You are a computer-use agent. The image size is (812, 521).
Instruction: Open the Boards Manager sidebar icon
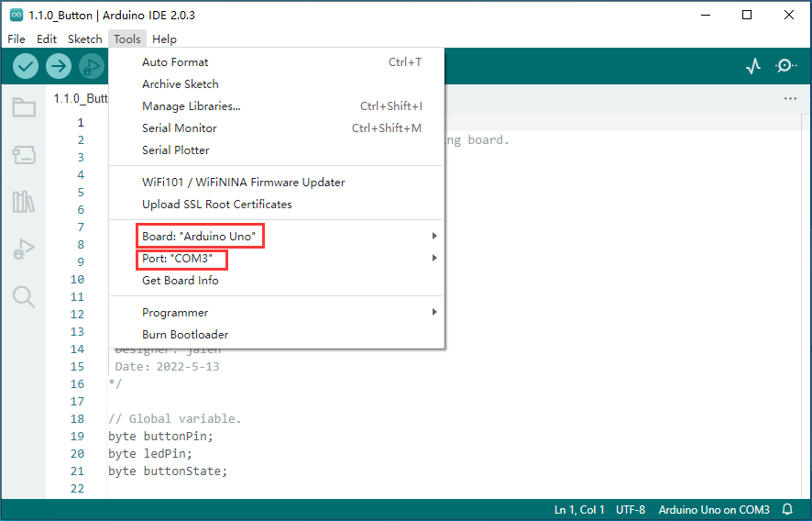tap(24, 154)
